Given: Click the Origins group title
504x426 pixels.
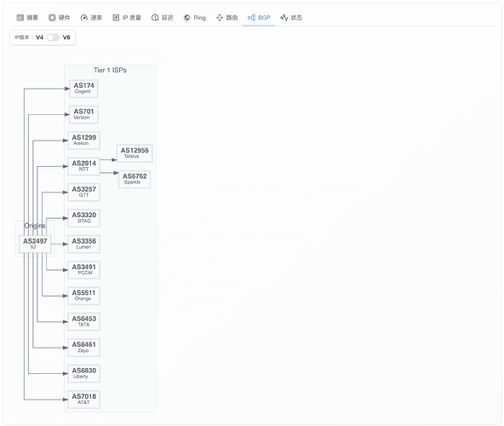Looking at the screenshot, I should click(35, 226).
